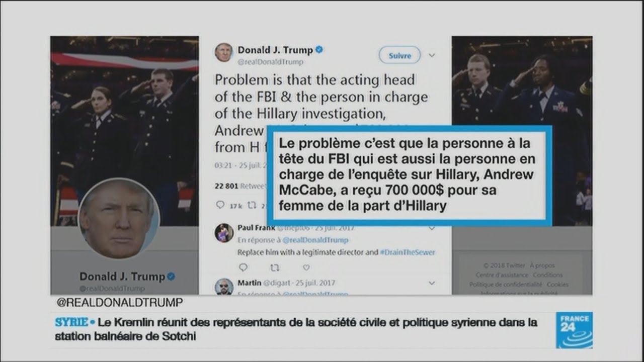The height and width of the screenshot is (362, 644).
Task: Click the large Trump profile photo
Action: 119,218
